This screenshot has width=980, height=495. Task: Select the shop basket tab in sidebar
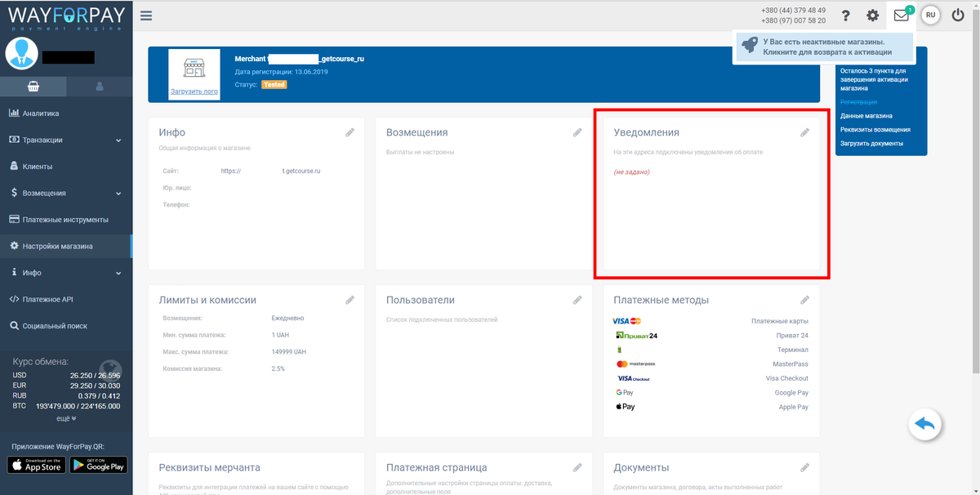33,86
